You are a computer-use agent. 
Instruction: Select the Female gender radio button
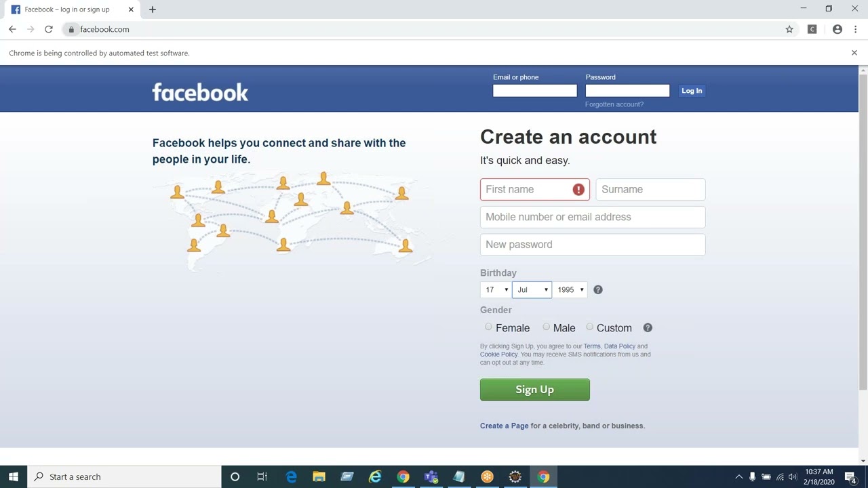[x=488, y=327]
